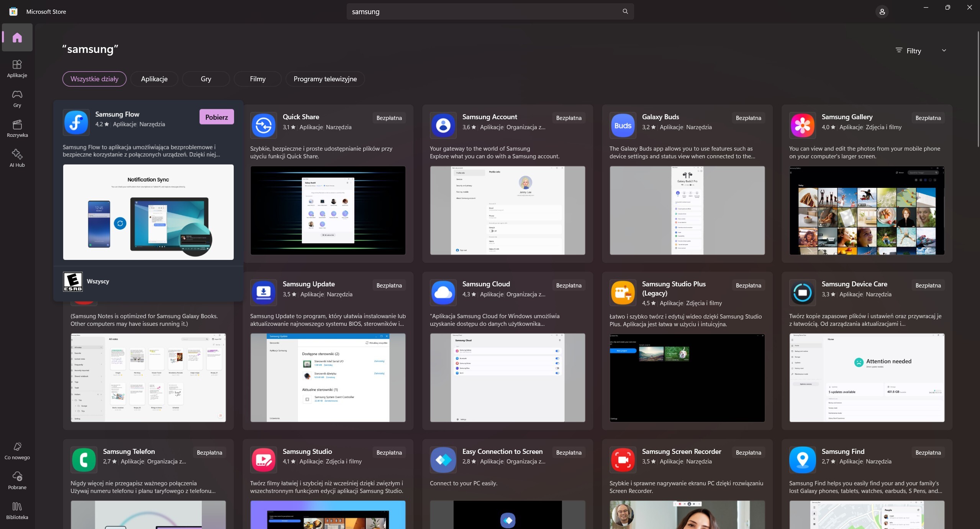Click Easy Connection to Screen app icon
Screen dimensions: 980x529
tap(443, 460)
